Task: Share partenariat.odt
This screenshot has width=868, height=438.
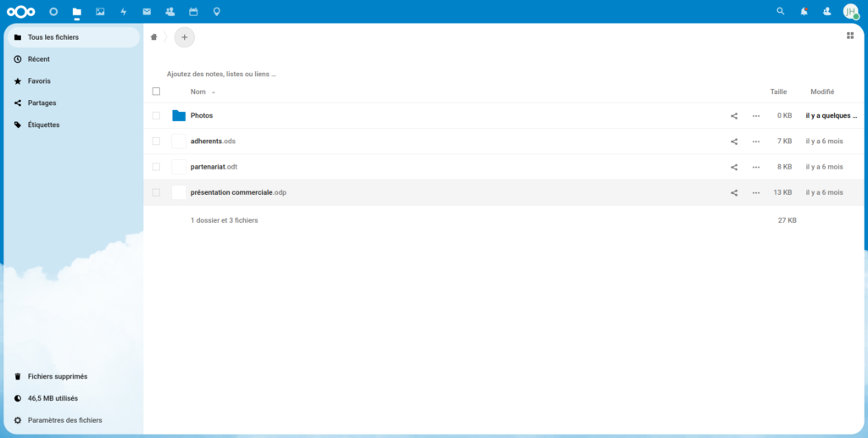Action: tap(734, 167)
